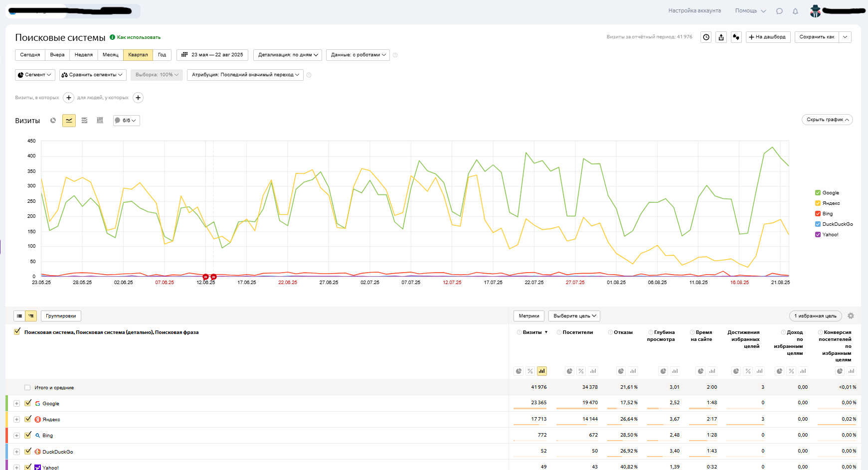Show percent values for Визиты column
868x470 pixels.
point(530,371)
